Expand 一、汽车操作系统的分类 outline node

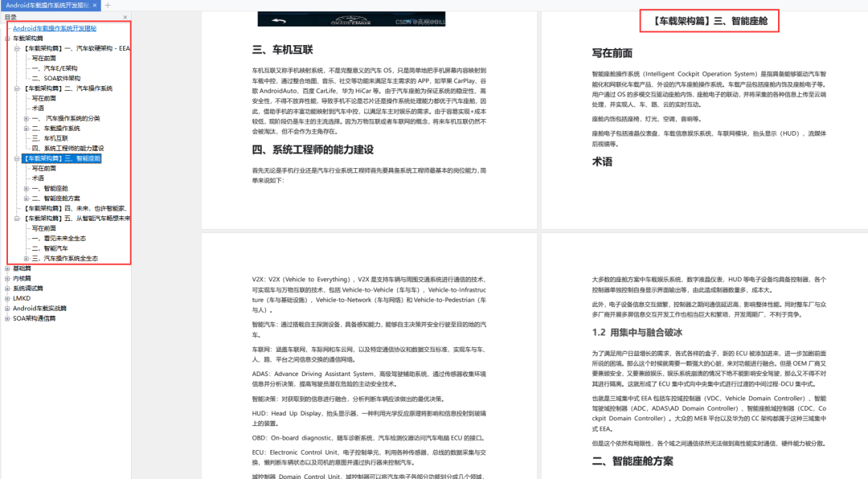(26, 118)
